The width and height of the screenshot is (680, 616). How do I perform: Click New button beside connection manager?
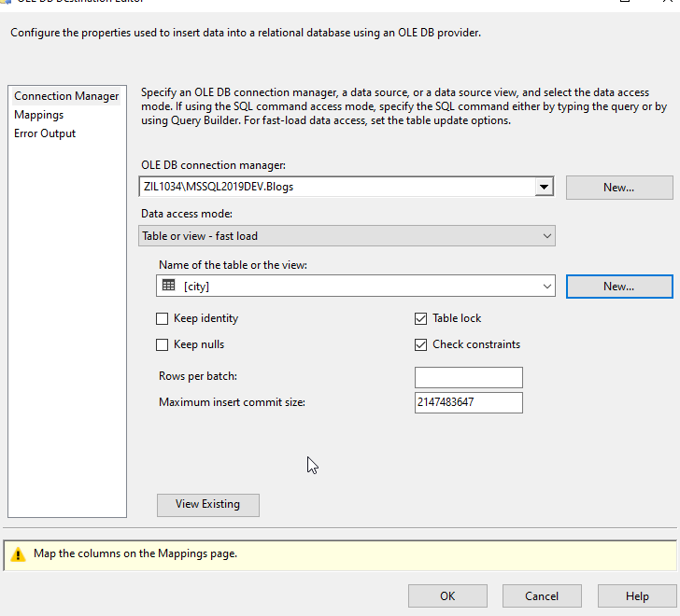619,188
